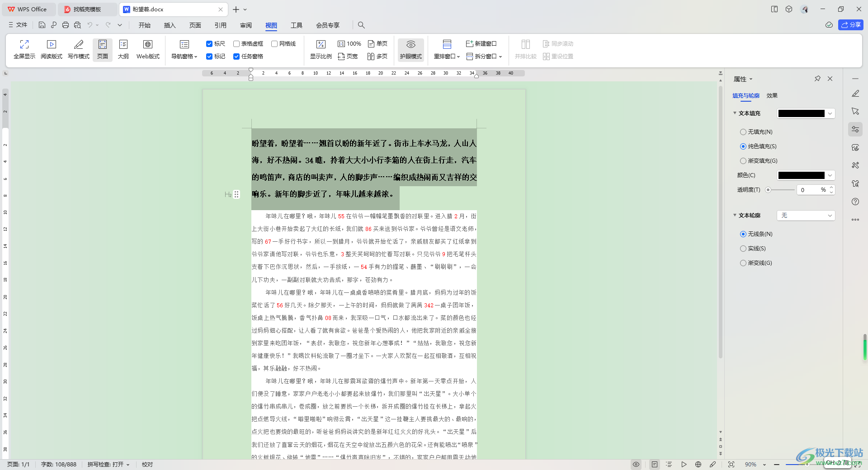Viewport: 868px width, 470px height.
Task: Select the Page (页面) view button in ribbon
Action: pyautogui.click(x=103, y=50)
